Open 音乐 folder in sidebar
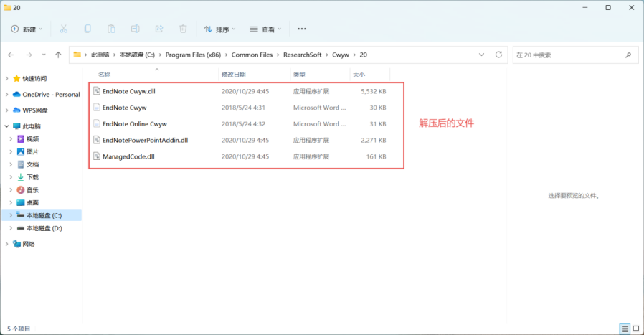 [x=32, y=190]
